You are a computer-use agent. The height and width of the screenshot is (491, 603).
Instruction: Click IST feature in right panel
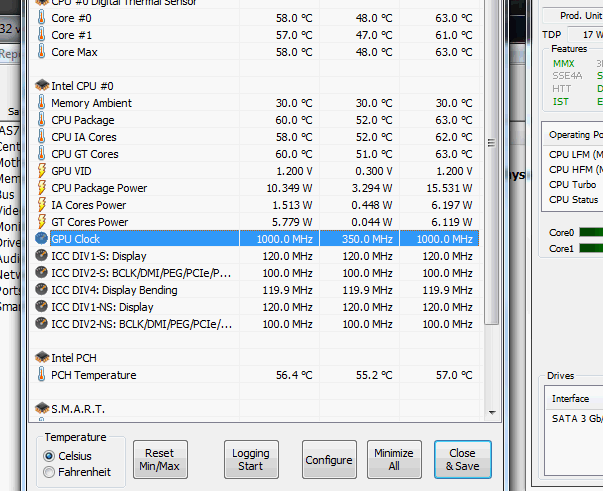[x=560, y=102]
